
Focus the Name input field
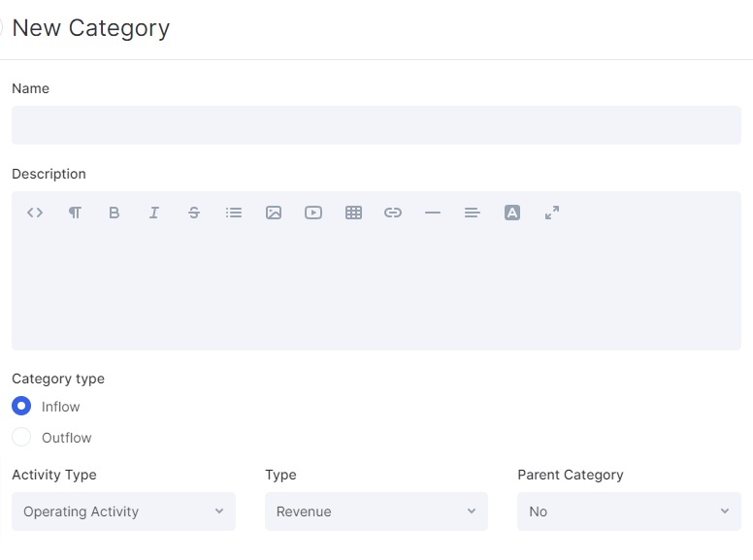coord(376,125)
